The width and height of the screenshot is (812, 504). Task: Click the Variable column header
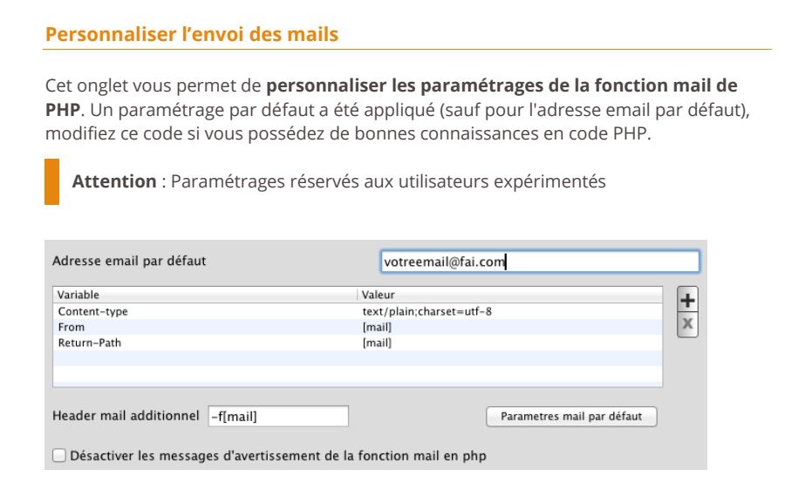tap(205, 295)
